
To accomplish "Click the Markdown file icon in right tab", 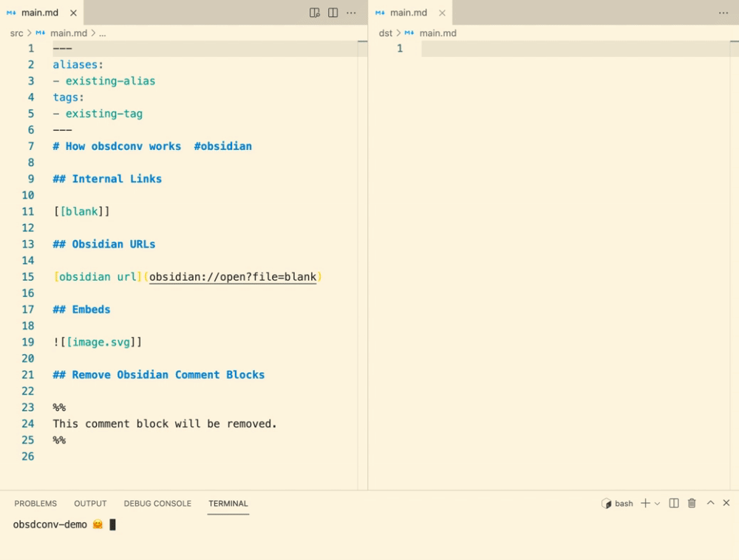I will [380, 13].
